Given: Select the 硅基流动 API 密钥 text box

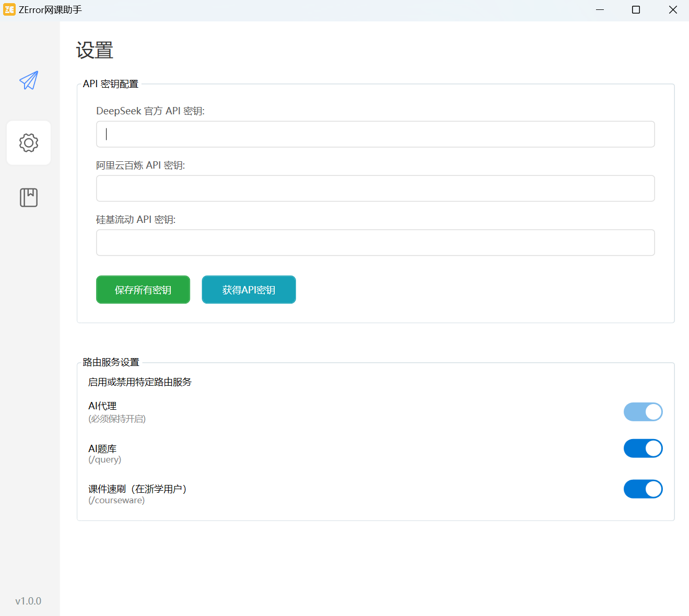Looking at the screenshot, I should click(375, 243).
